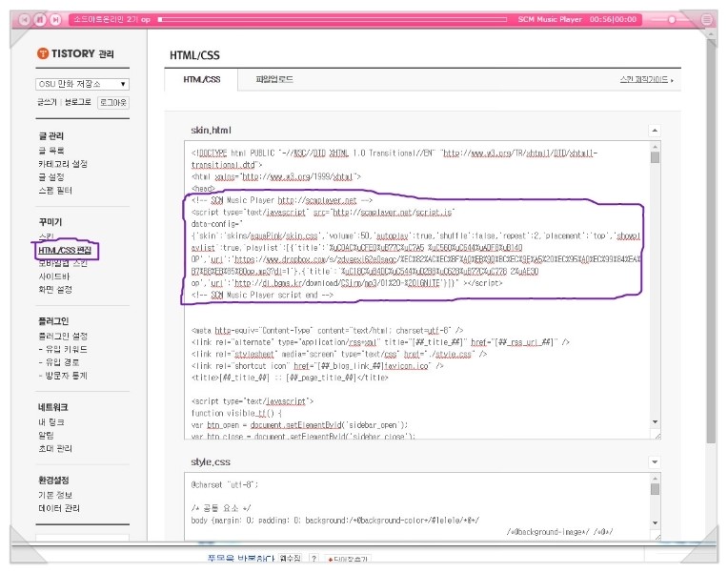Open 플러그인 설정 in the sidebar
This screenshot has width=728, height=573.
point(63,336)
